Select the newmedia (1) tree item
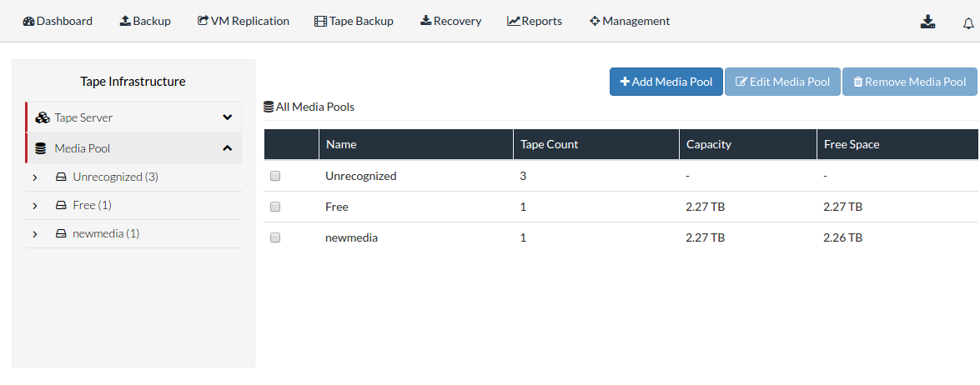The width and height of the screenshot is (980, 385). [106, 234]
